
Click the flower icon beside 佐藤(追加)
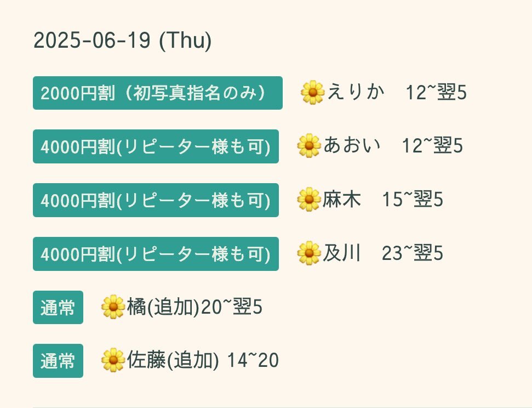pyautogui.click(x=113, y=360)
